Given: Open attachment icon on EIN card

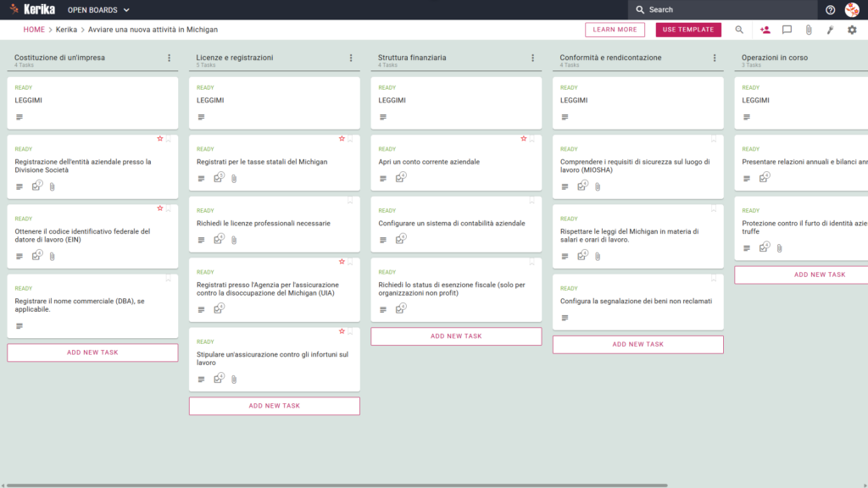Looking at the screenshot, I should point(52,257).
